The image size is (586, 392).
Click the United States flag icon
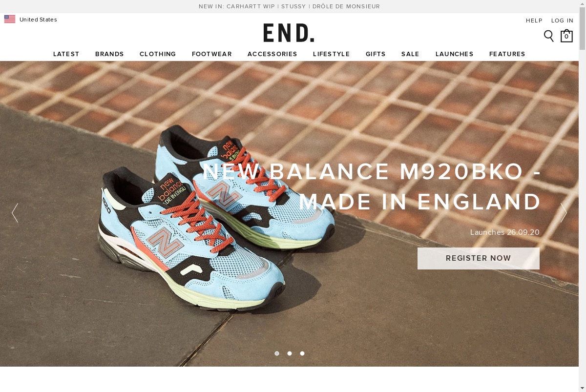pyautogui.click(x=10, y=20)
